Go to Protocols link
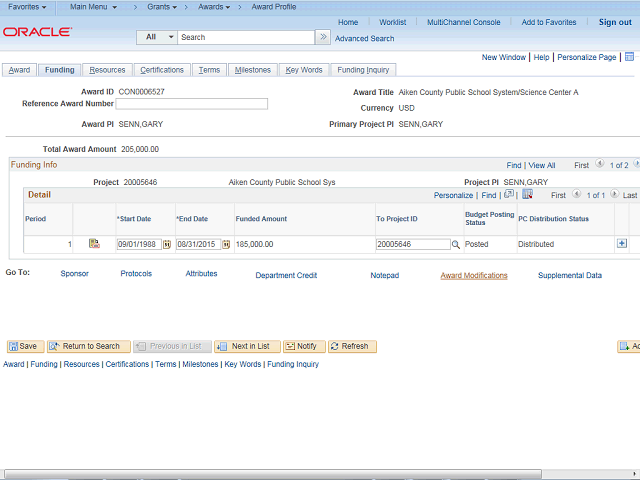Image resolution: width=640 pixels, height=480 pixels. [136, 273]
